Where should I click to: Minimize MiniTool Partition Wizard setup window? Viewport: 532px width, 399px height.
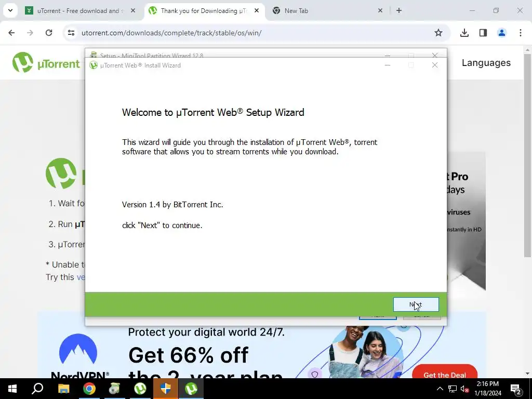[388, 55]
